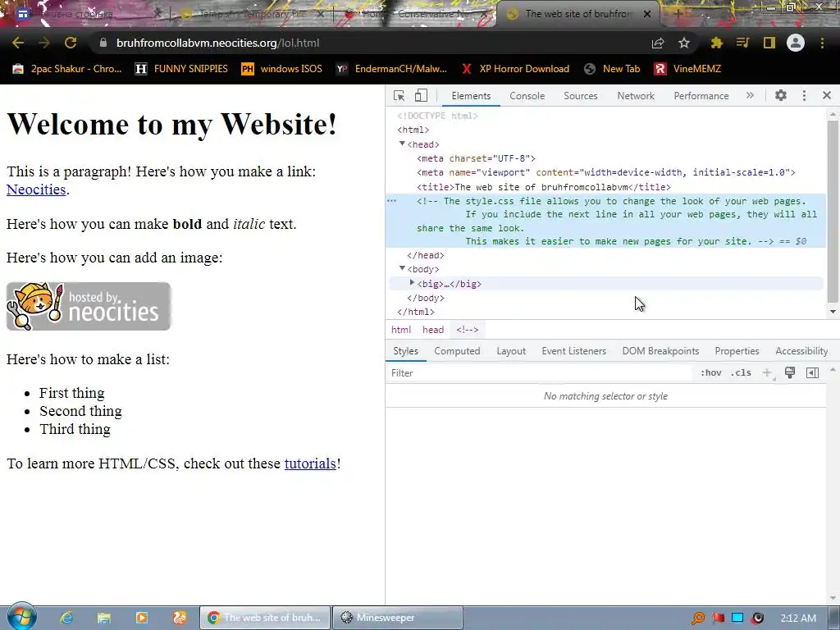This screenshot has height=630, width=840.
Task: Follow the Neocities link on the page
Action: pyautogui.click(x=36, y=189)
